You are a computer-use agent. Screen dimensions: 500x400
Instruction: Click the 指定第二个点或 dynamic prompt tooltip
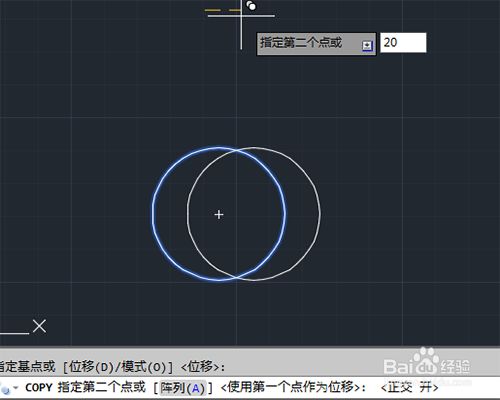coord(316,44)
